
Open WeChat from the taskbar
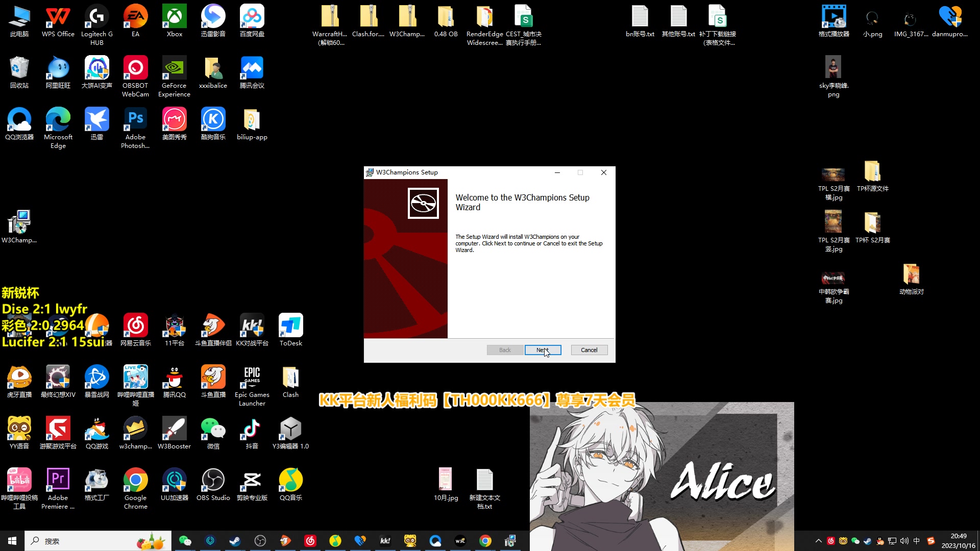tap(185, 541)
